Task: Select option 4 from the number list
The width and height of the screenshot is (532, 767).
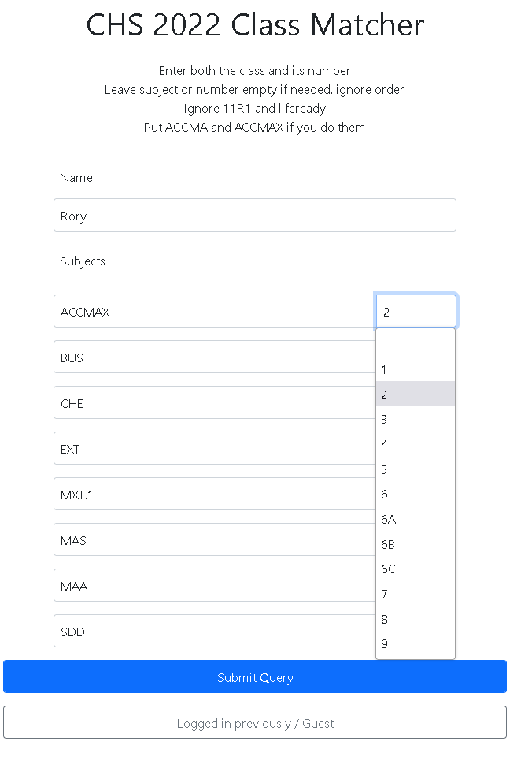Action: tap(416, 444)
